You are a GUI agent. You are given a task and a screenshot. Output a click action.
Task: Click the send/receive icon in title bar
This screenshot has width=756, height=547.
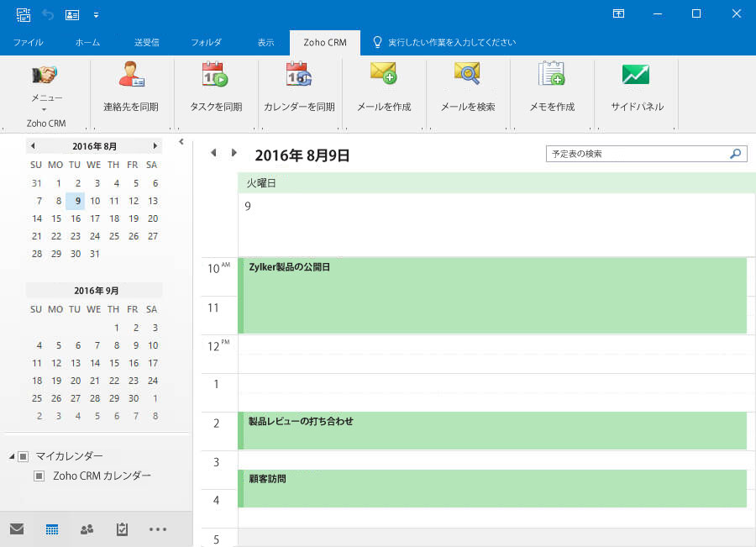coord(24,14)
